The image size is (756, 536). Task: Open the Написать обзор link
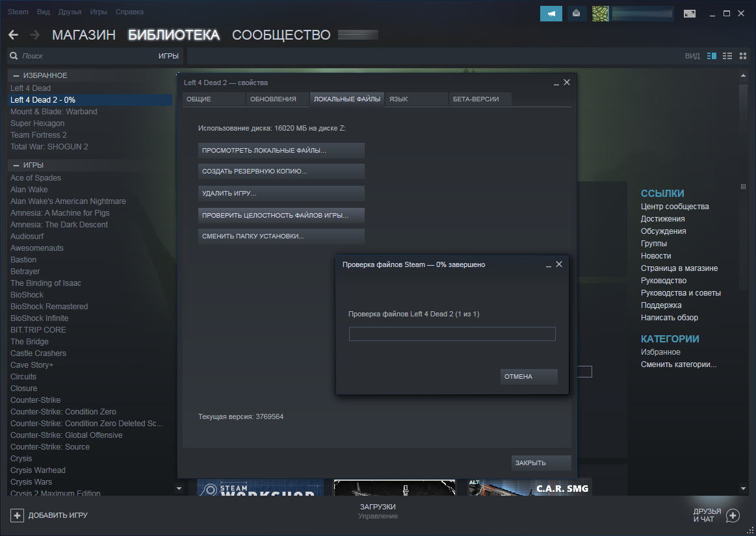coord(669,318)
